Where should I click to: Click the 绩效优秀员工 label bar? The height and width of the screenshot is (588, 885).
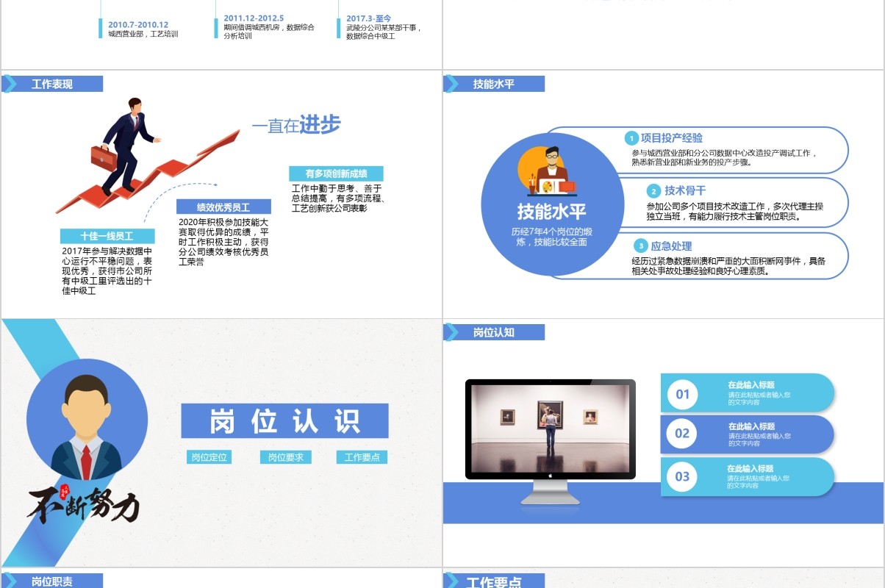point(223,207)
